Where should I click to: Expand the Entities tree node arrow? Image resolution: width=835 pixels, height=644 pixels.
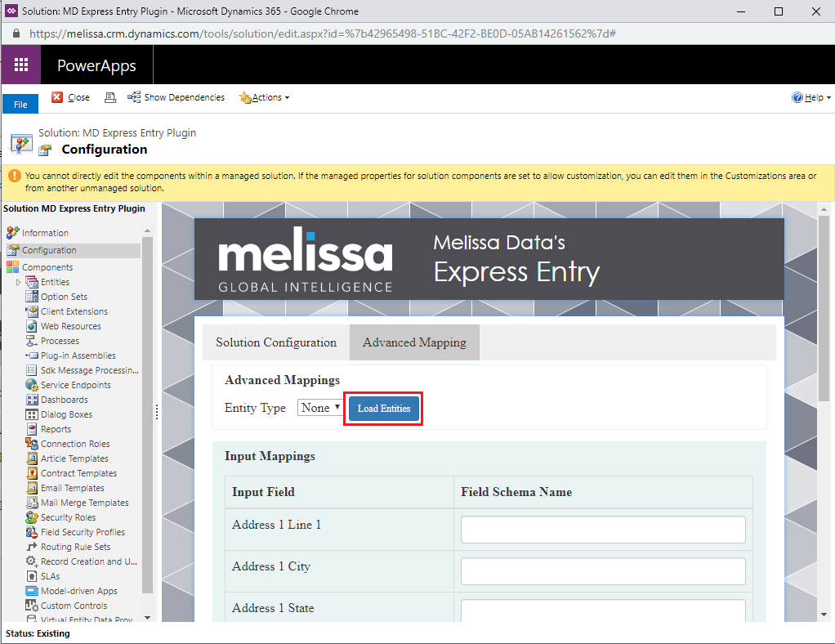point(18,282)
